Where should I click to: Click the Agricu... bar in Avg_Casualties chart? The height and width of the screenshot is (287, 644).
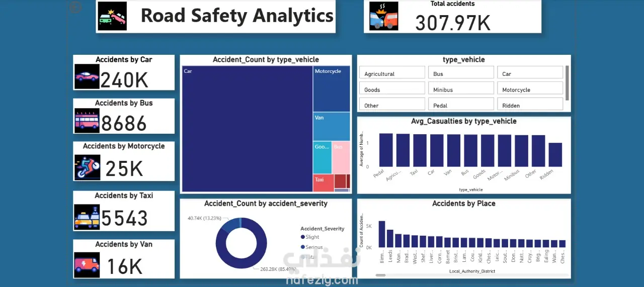[x=403, y=150]
